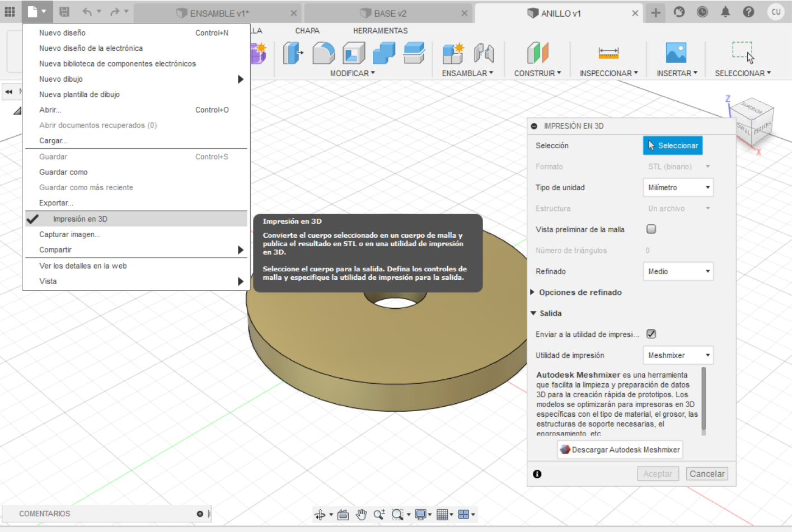Switch to the BASE v2 tab
792x532 pixels.
tap(389, 13)
